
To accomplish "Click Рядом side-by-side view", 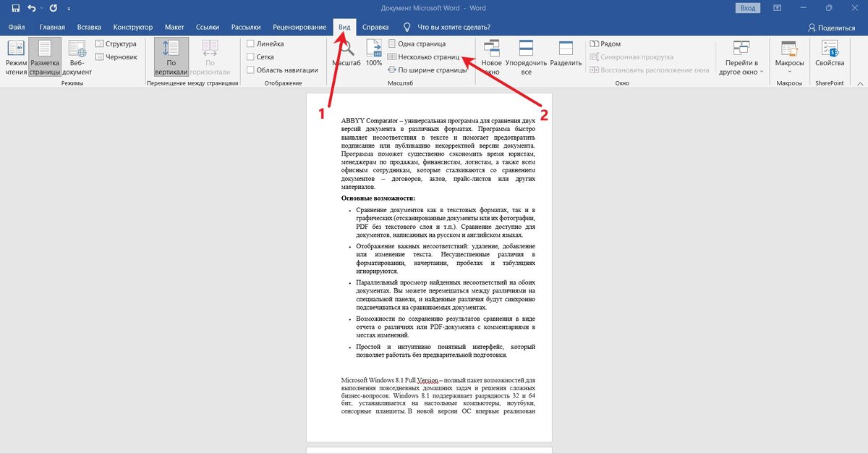I will [x=605, y=44].
